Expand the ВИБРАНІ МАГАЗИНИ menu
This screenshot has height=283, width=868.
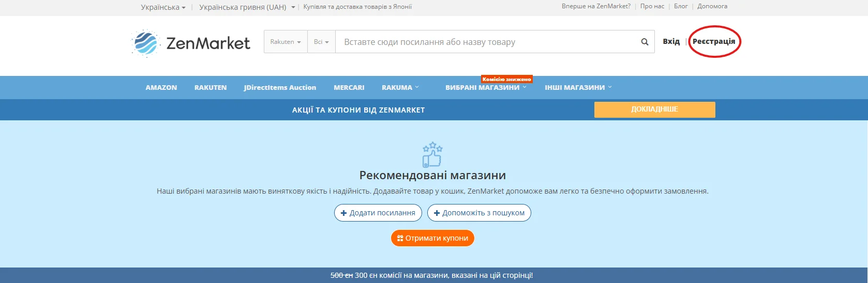coord(486,88)
